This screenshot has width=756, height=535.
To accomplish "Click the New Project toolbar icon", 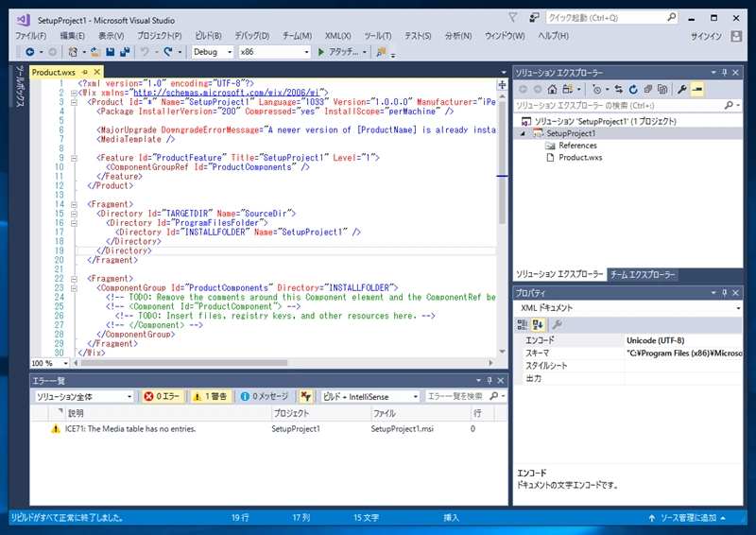I will (x=73, y=52).
